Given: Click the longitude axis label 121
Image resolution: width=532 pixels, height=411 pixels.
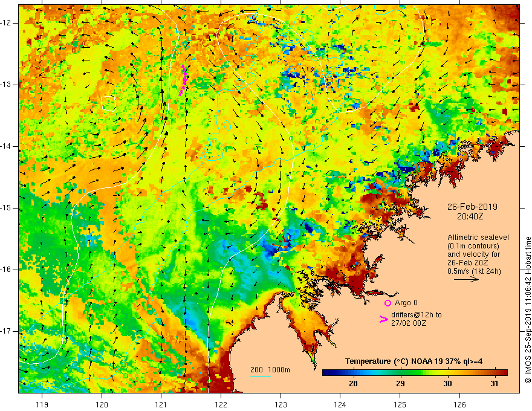Looking at the screenshot, I should 161,404.
